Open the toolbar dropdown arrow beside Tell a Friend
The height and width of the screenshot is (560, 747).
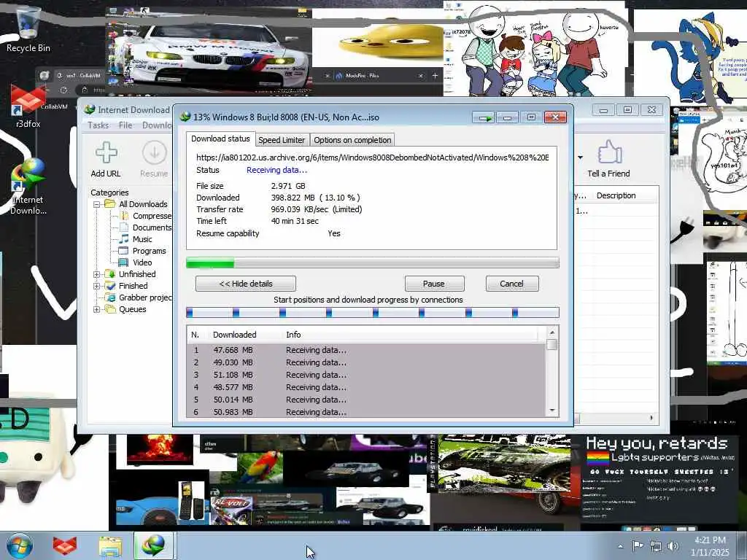pos(580,157)
